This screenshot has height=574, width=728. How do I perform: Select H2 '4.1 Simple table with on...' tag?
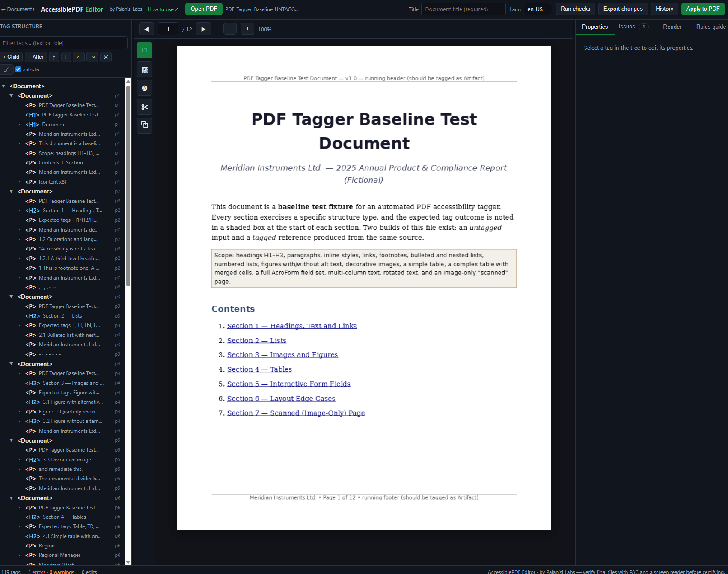point(64,536)
